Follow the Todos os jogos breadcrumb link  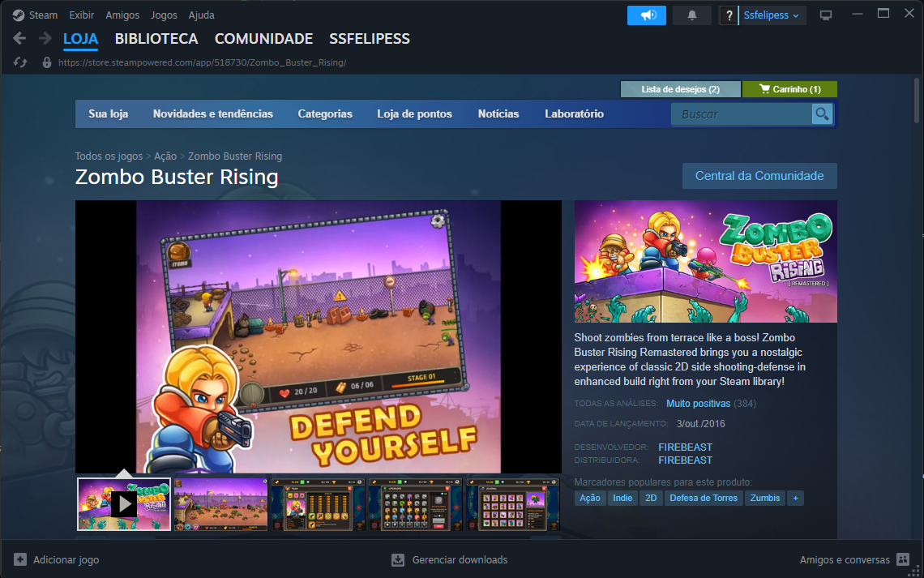click(x=109, y=156)
